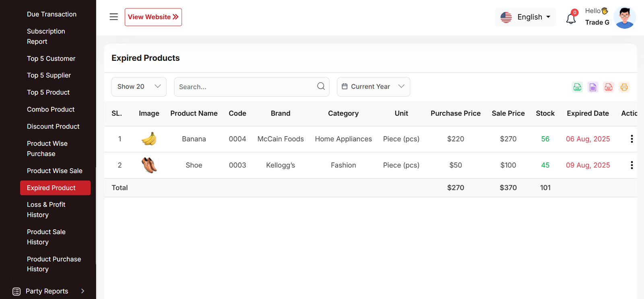Change language from English dropdown

pyautogui.click(x=525, y=17)
